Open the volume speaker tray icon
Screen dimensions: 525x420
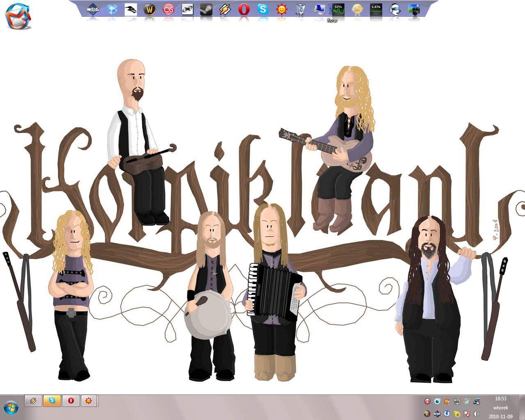click(x=477, y=414)
